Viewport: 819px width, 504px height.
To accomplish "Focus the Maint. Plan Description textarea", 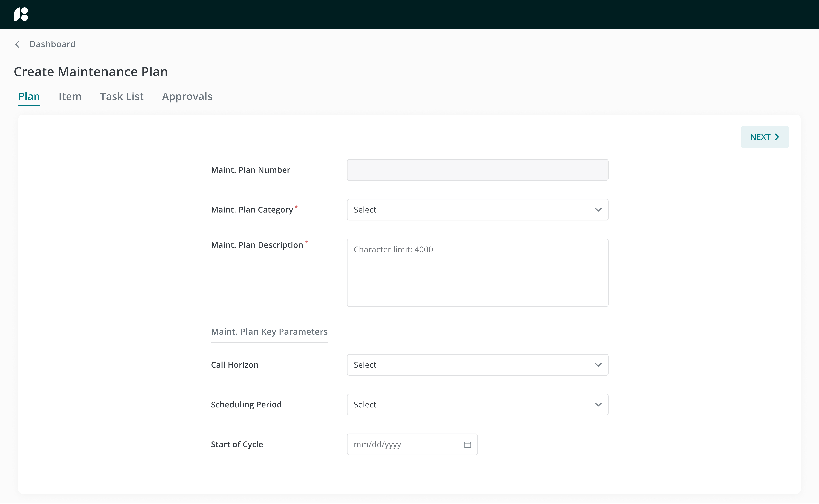I will tap(477, 272).
